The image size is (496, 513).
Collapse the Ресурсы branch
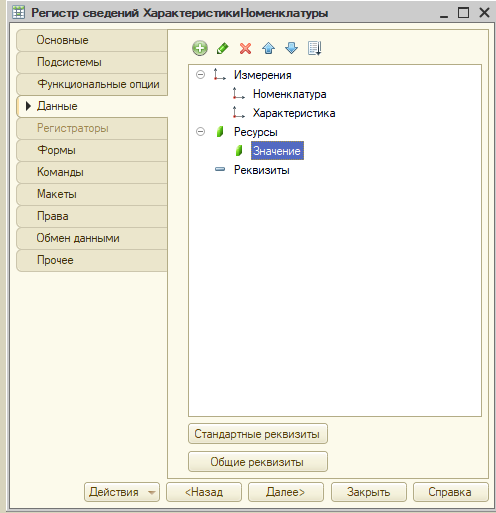pos(200,132)
